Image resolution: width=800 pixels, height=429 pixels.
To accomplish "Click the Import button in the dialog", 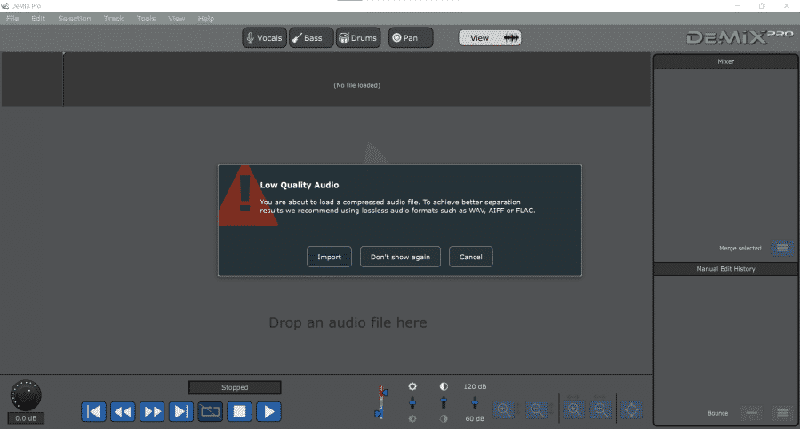I will 329,257.
